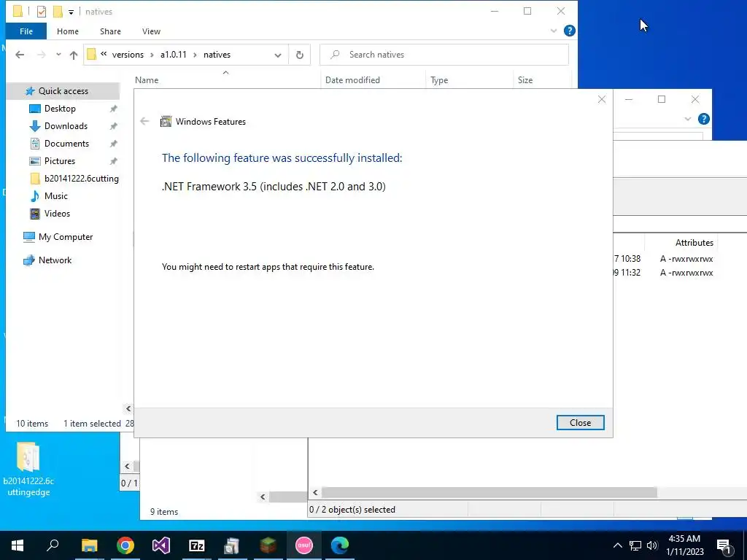Click the help icon in background window

(704, 119)
